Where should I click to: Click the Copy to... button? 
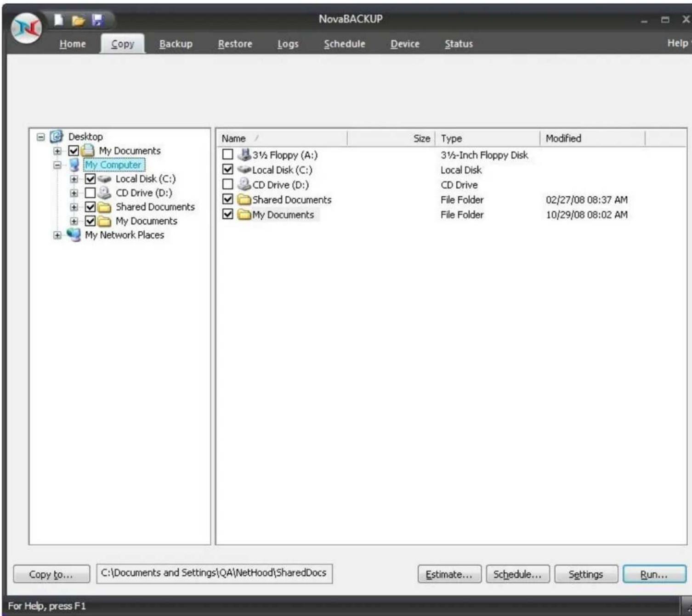51,574
